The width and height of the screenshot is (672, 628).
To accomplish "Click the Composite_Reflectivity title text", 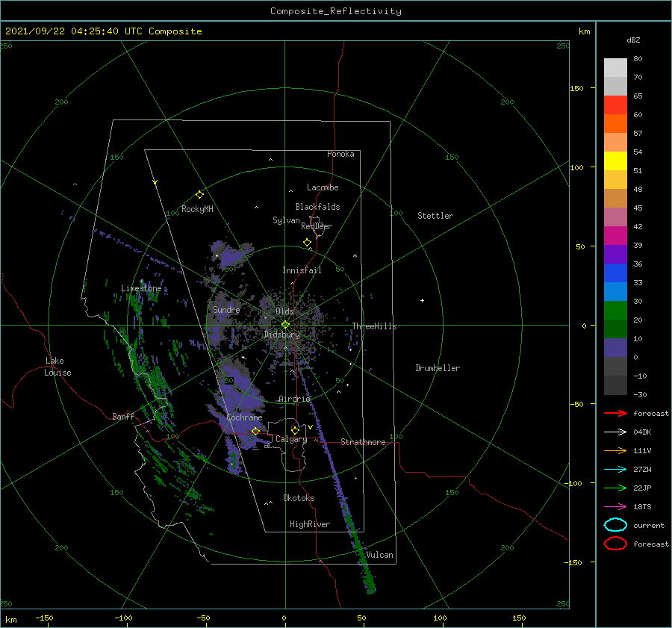I will pyautogui.click(x=335, y=11).
